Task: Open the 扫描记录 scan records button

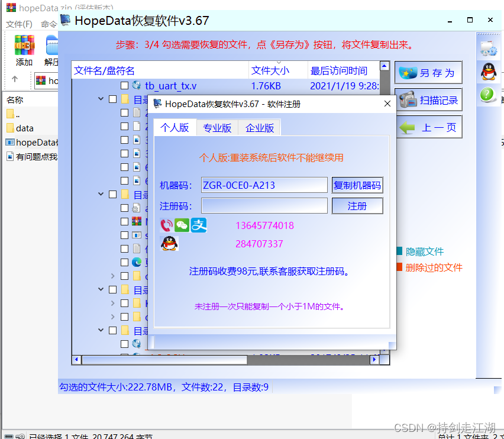Action: [428, 100]
